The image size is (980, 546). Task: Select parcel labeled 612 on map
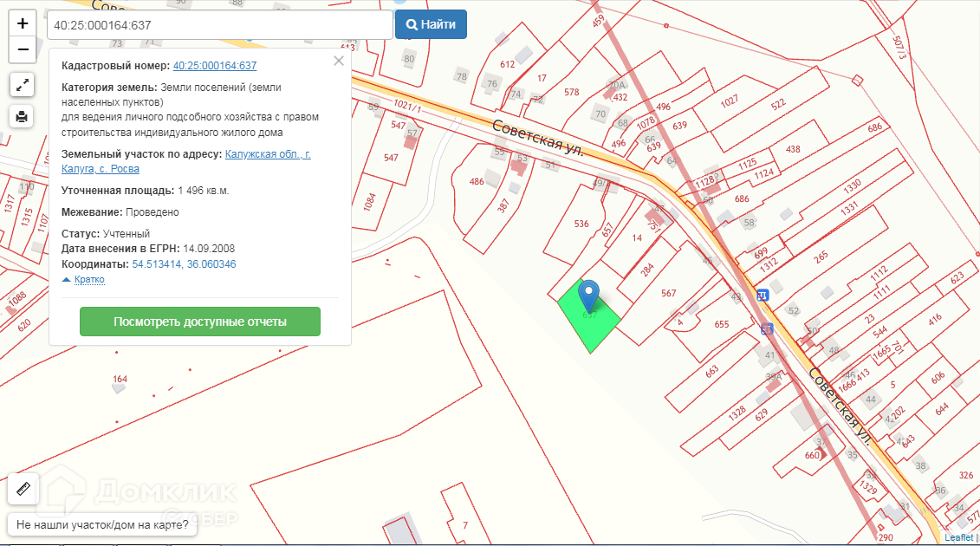pyautogui.click(x=508, y=64)
